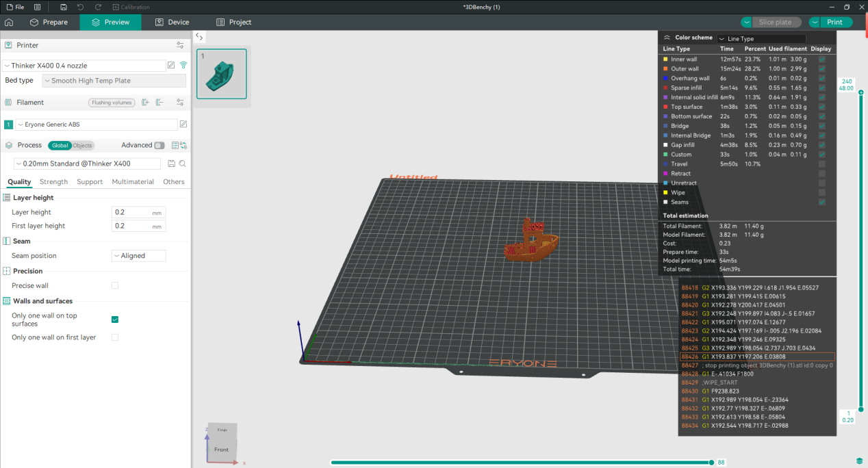Show Retract points in display
The image size is (868, 468).
822,174
